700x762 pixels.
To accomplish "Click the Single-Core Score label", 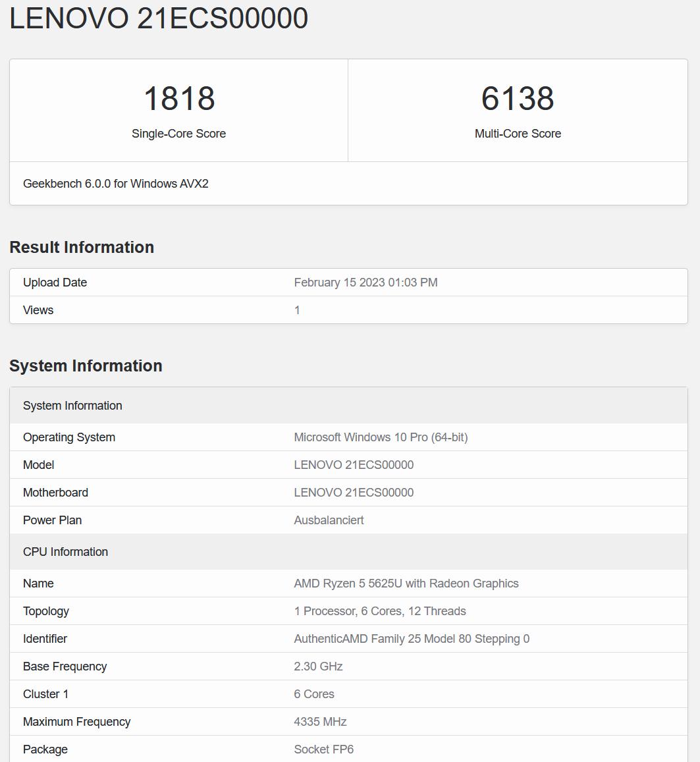I will (178, 134).
